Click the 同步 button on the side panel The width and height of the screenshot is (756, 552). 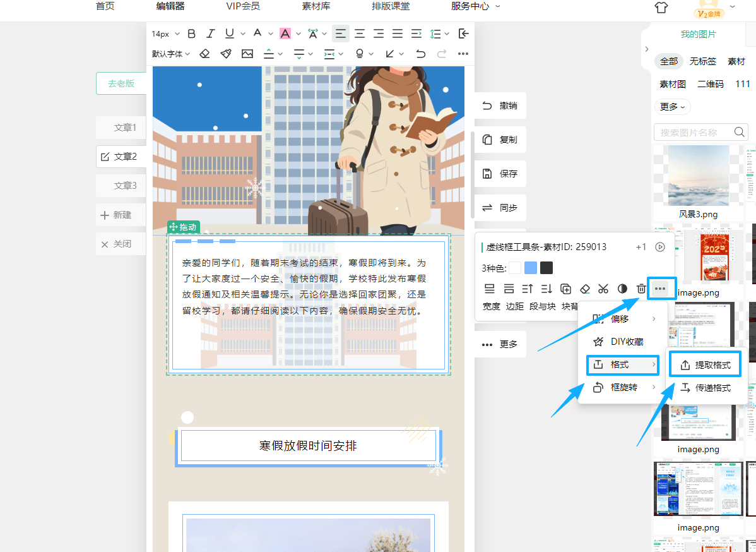pos(500,208)
